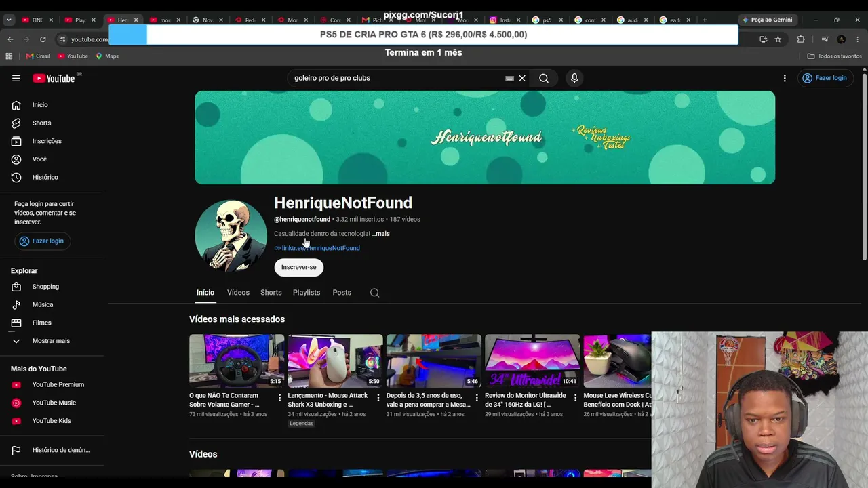Open the Mouse Attack Shark X3 thumbnail

(335, 361)
